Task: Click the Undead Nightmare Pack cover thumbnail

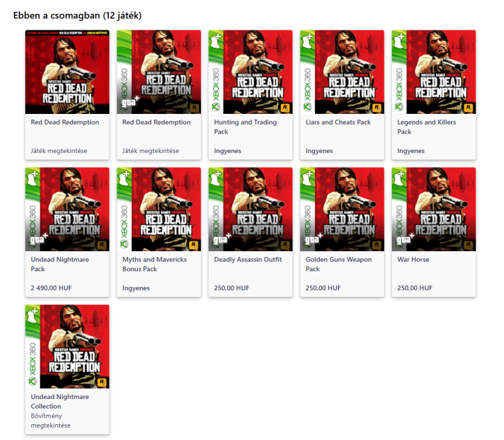Action: [67, 209]
